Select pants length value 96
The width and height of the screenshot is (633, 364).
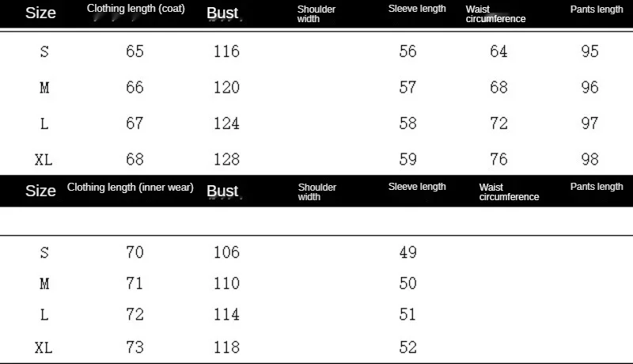[x=589, y=87]
